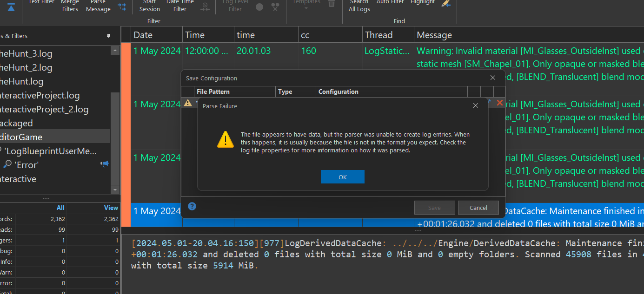The width and height of the screenshot is (644, 294).
Task: Click the All column header in stats
Action: (x=60, y=208)
